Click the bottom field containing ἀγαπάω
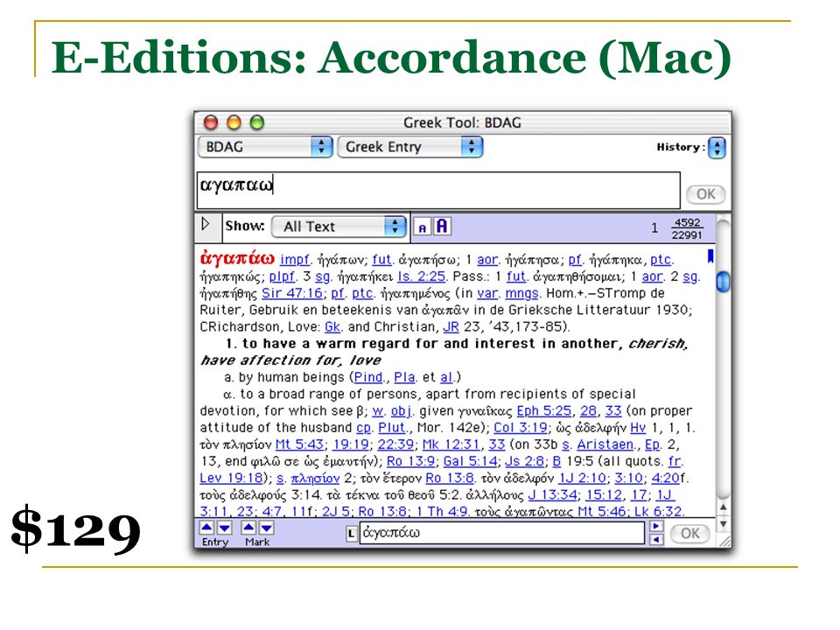 [x=502, y=533]
